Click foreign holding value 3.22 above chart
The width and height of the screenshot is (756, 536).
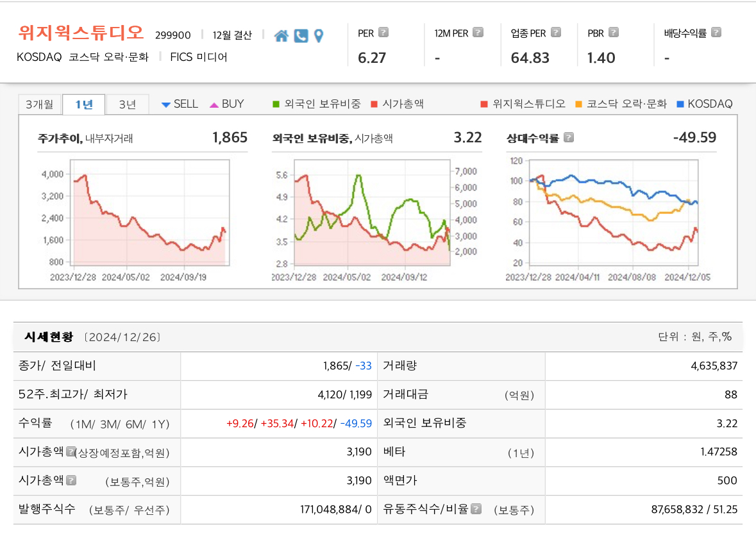point(467,138)
